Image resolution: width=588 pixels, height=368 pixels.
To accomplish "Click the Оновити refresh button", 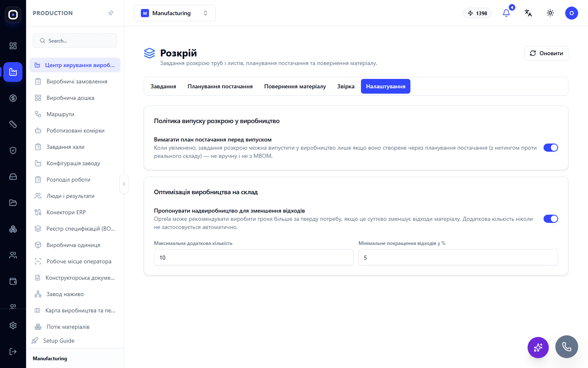I will pyautogui.click(x=546, y=53).
